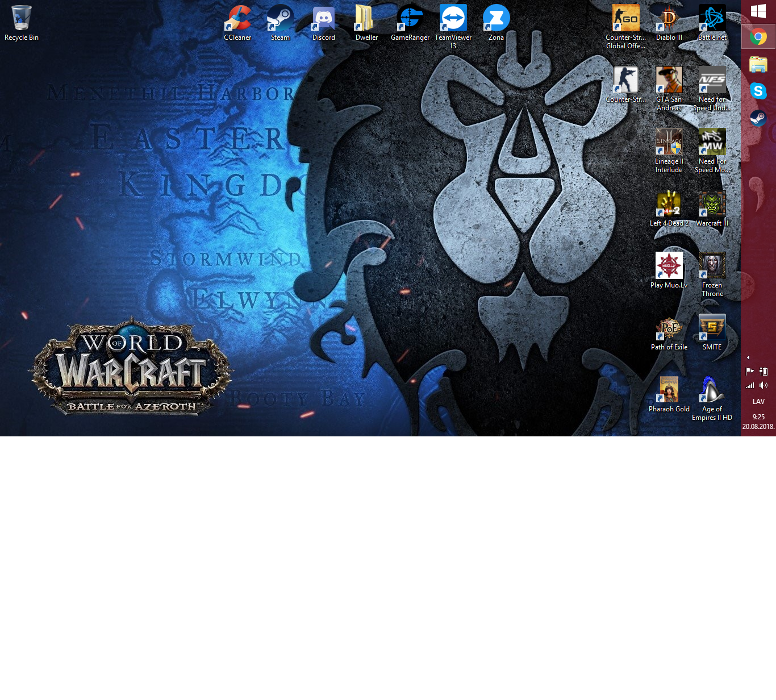
Task: Show hidden system tray icons
Action: coord(748,358)
